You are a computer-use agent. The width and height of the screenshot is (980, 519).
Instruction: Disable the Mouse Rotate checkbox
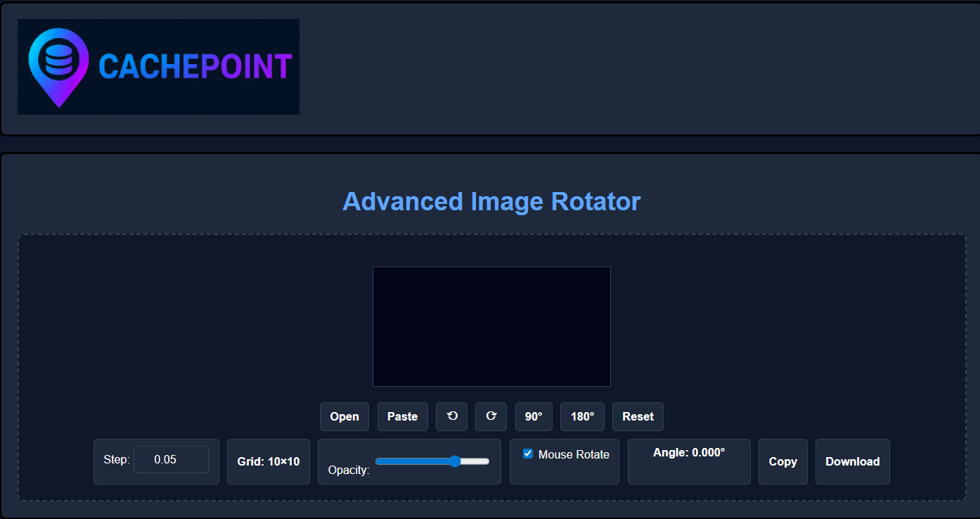click(527, 454)
